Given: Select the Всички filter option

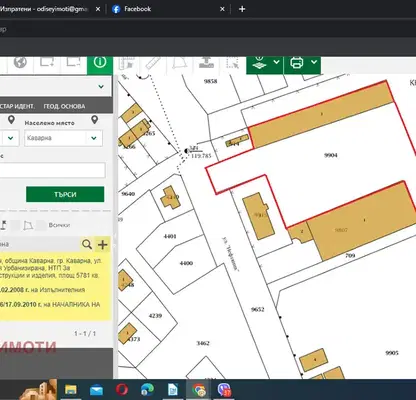Looking at the screenshot, I should click(59, 225).
